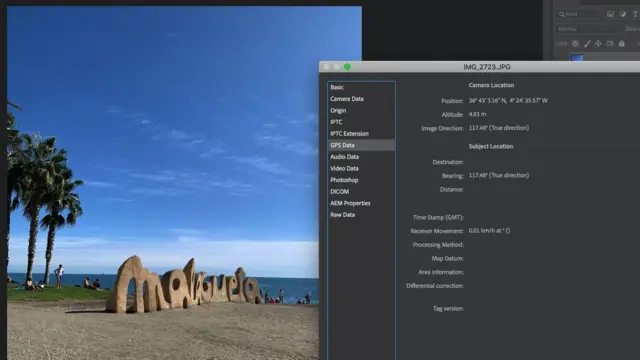This screenshot has width=640, height=360.
Task: Click the altitude value 4.83 m
Action: pyautogui.click(x=477, y=114)
